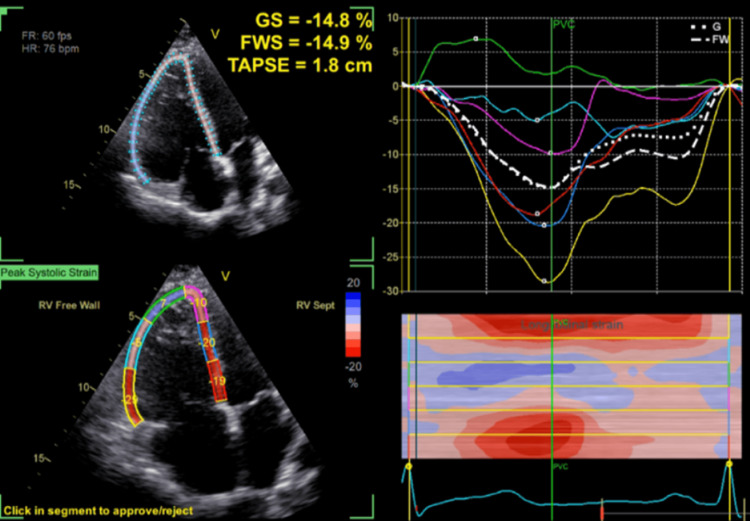This screenshot has width=750, height=521.
Task: Click the green PVC marker label on graph
Action: pos(563,24)
